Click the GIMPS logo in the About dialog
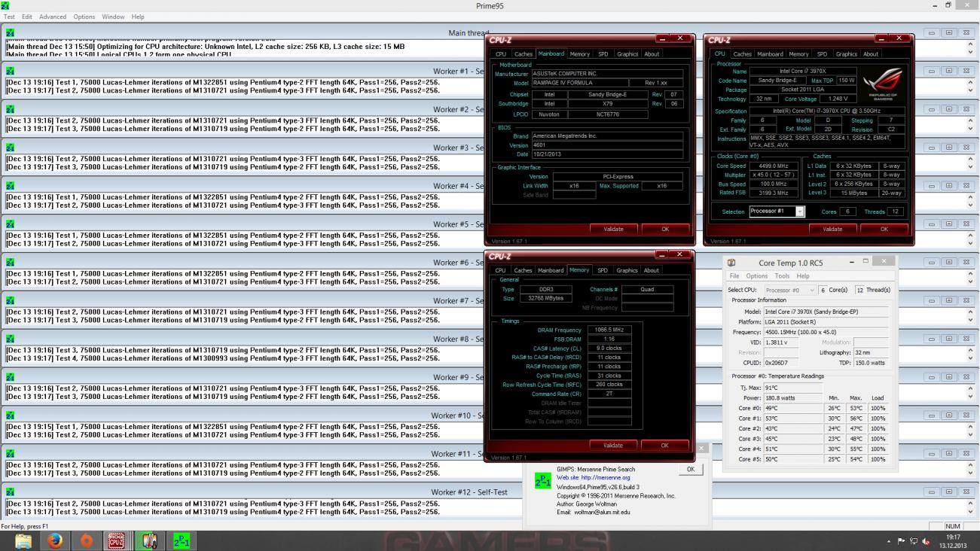The width and height of the screenshot is (980, 551). tap(542, 480)
